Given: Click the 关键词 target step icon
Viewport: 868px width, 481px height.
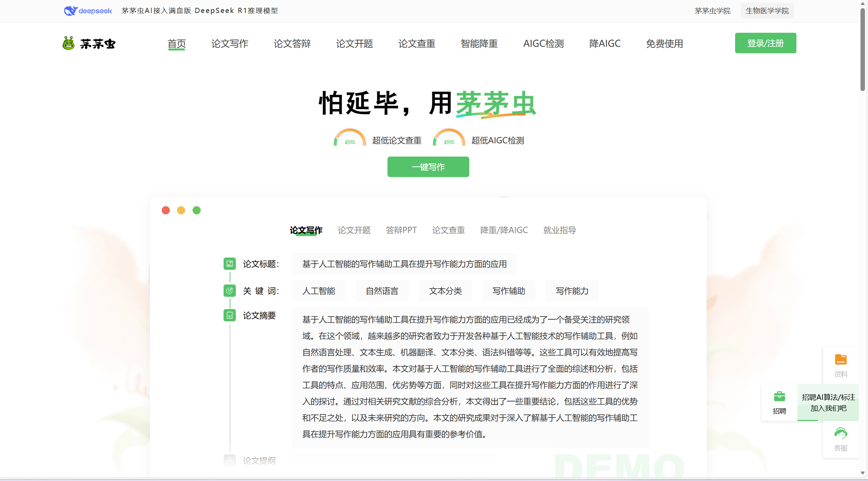Looking at the screenshot, I should pos(230,291).
